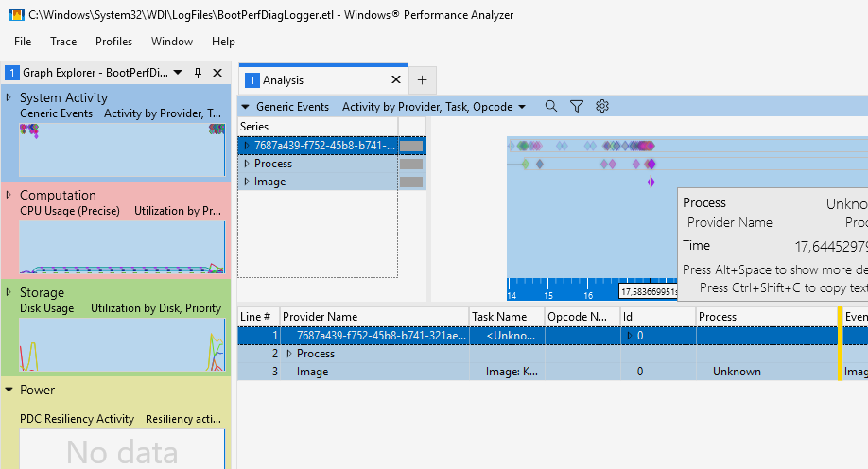Expand the Process series in the legend
Viewport: 868px width, 469px height.
click(247, 164)
